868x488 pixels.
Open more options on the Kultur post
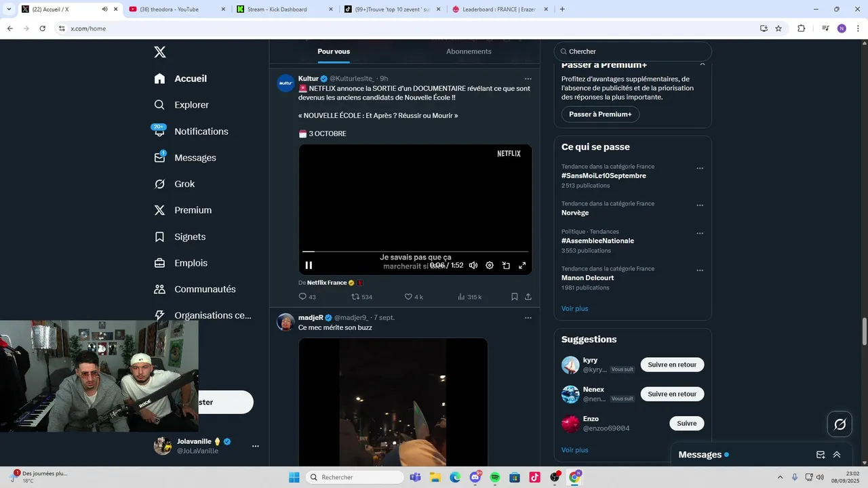pyautogui.click(x=528, y=79)
